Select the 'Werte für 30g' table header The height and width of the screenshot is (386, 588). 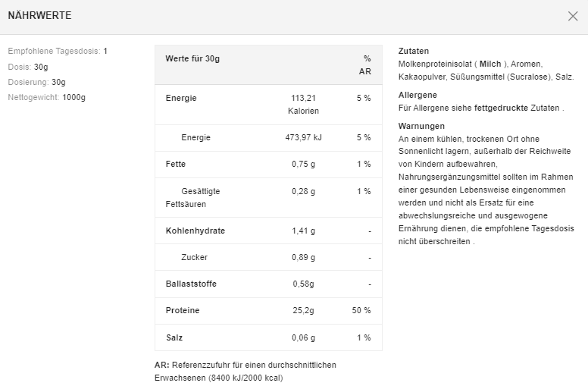[192, 58]
